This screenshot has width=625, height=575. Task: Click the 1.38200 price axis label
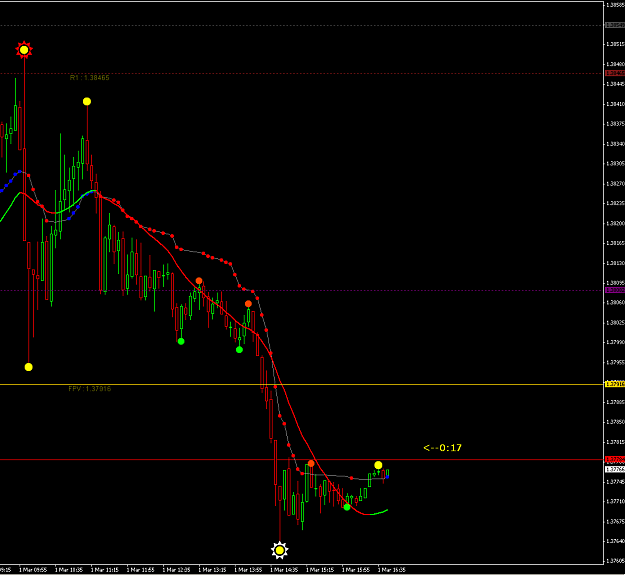coord(615,223)
